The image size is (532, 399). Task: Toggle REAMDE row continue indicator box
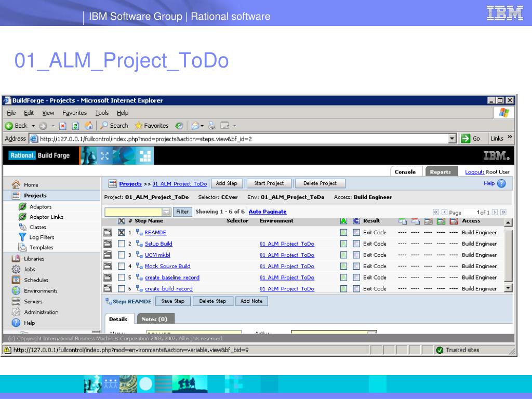tap(356, 232)
